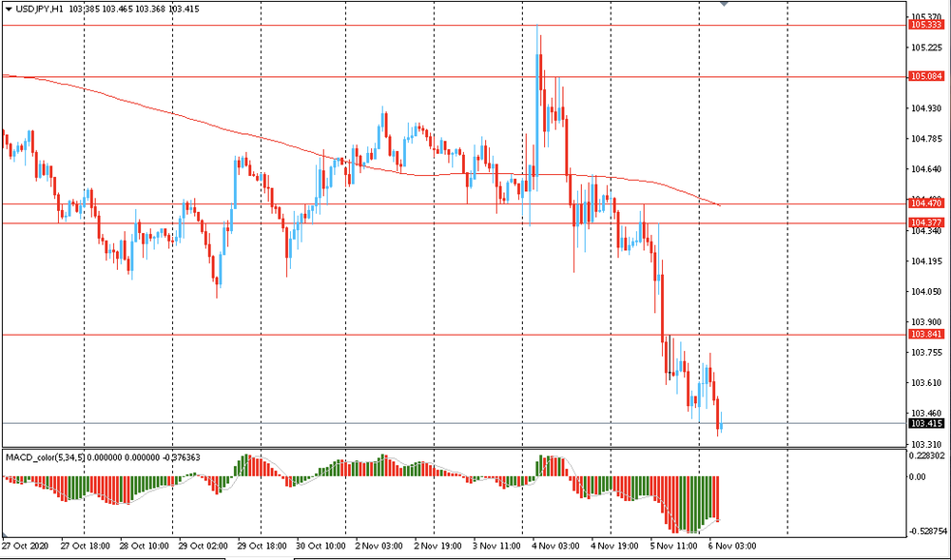
Task: Click the 104.930 price scale value
Action: [926, 108]
